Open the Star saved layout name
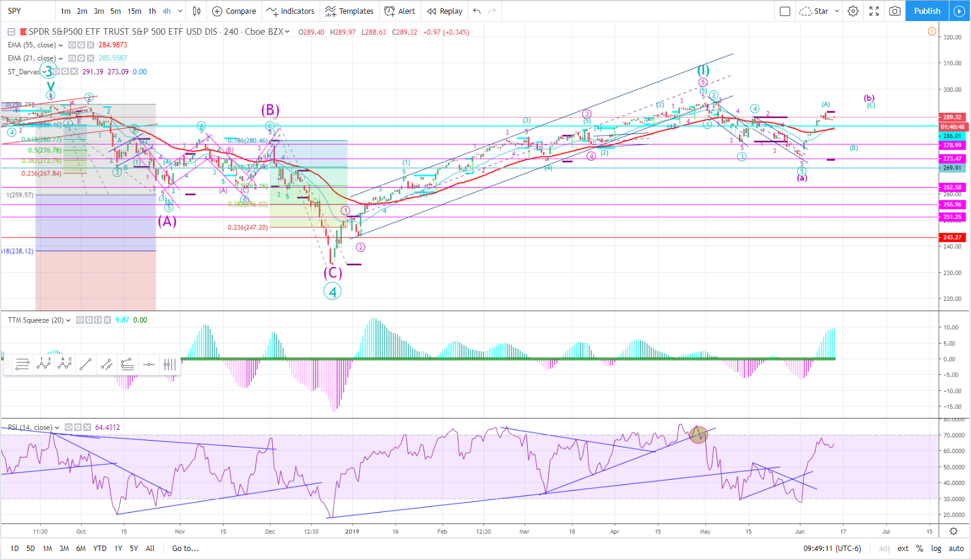The width and height of the screenshot is (971, 560). [x=820, y=11]
